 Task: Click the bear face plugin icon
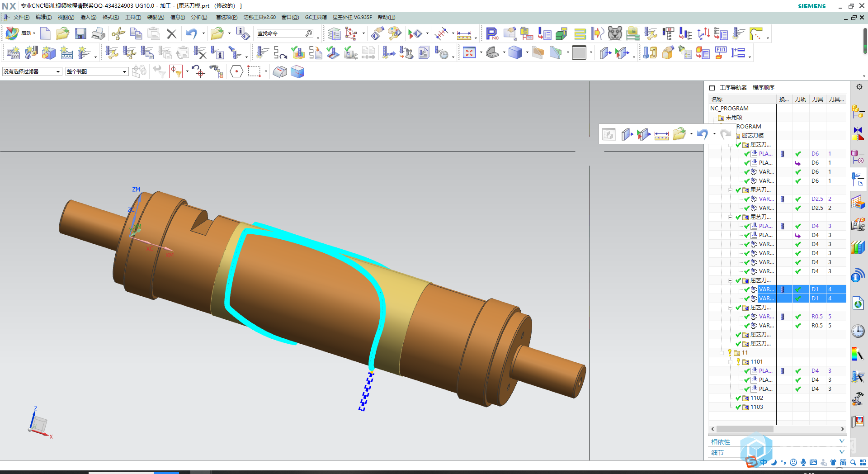pos(615,33)
